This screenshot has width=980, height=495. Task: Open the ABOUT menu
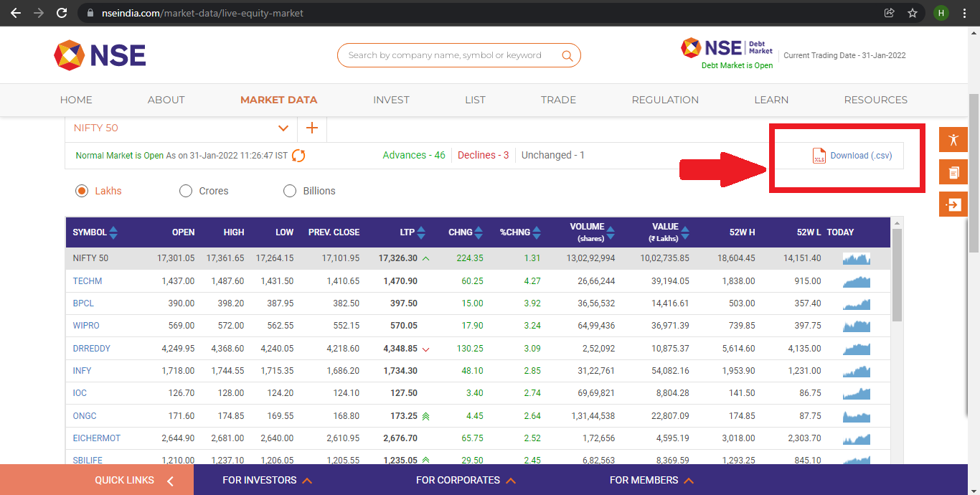pyautogui.click(x=166, y=100)
